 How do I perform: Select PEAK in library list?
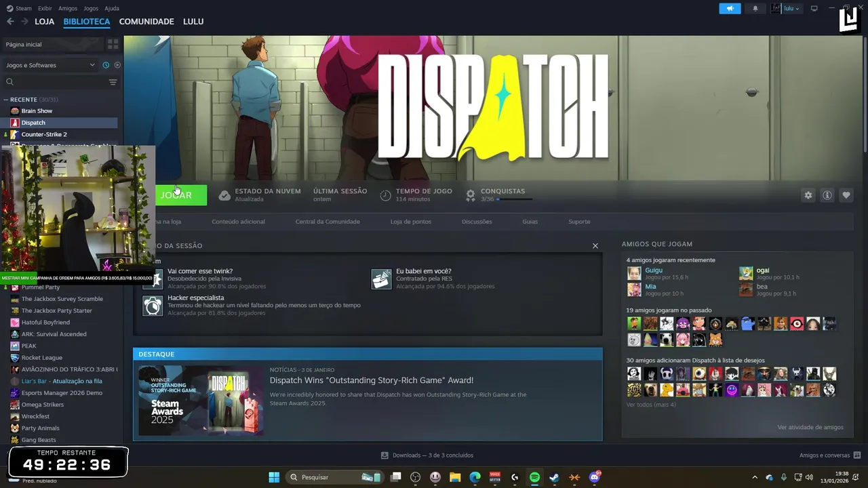pyautogui.click(x=28, y=346)
